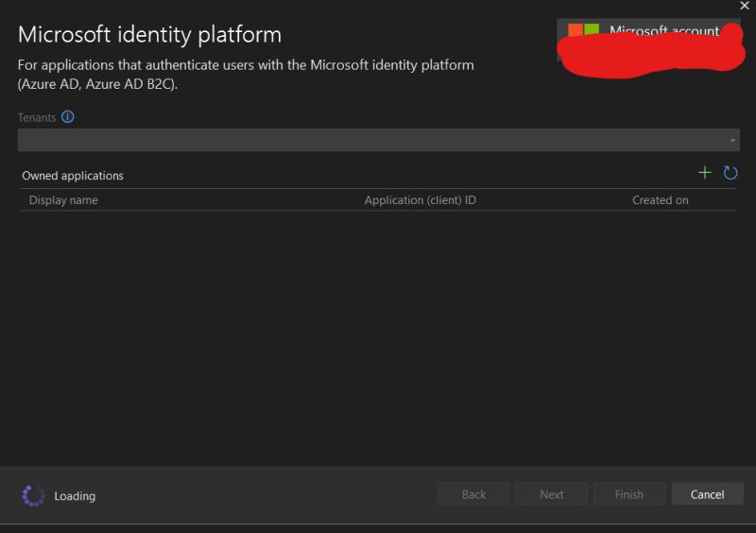Click the Next button
756x533 pixels.
tap(552, 494)
